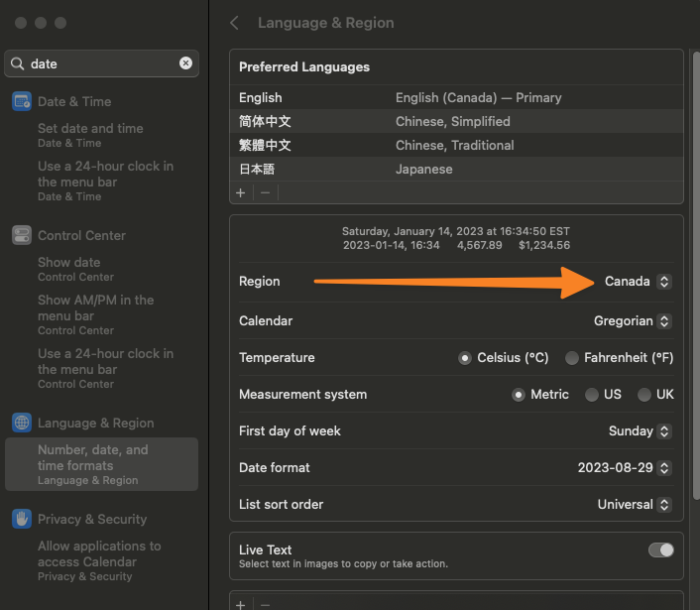Select US measurement system radio button
Image resolution: width=700 pixels, height=610 pixels.
click(x=592, y=395)
